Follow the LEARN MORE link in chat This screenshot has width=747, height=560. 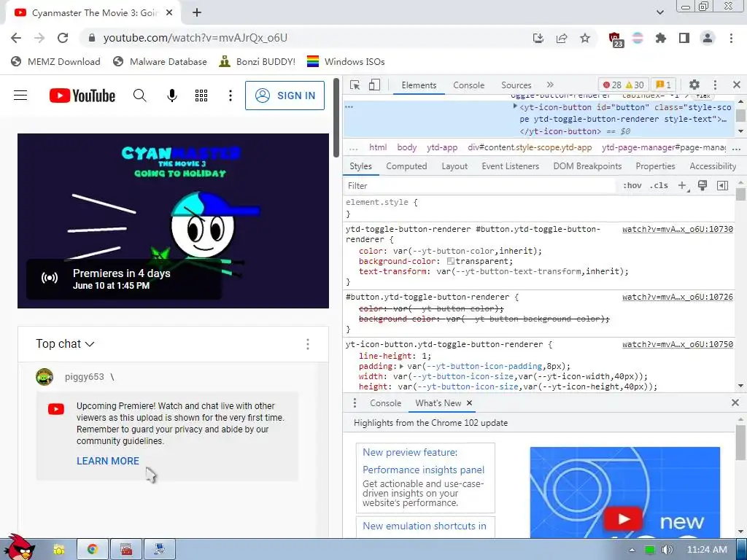(108, 461)
